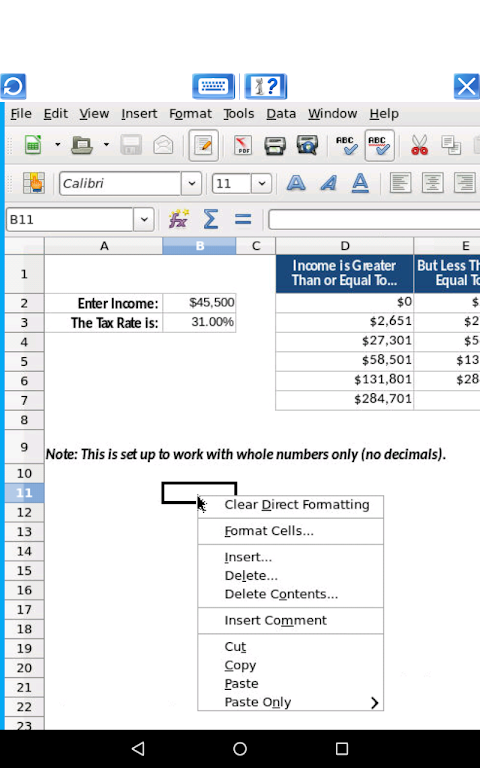The width and height of the screenshot is (480, 768).
Task: Choose Delete Contents... entry
Action: tap(290, 594)
